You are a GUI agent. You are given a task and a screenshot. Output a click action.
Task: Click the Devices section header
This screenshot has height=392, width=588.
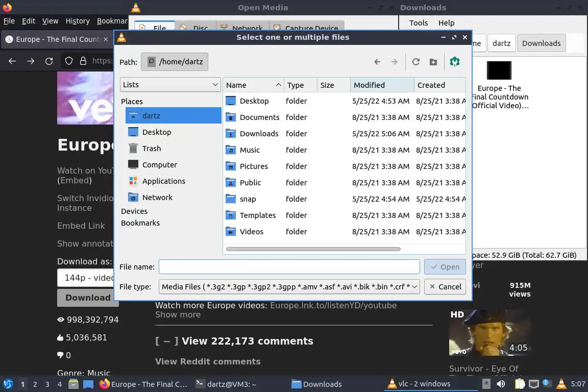click(x=134, y=211)
